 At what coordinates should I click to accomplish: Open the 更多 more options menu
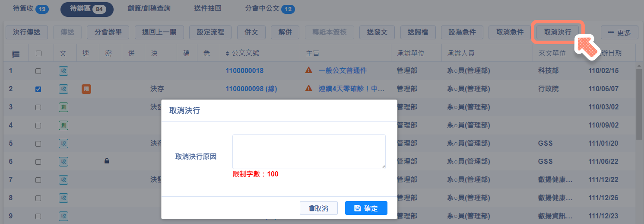click(x=619, y=32)
